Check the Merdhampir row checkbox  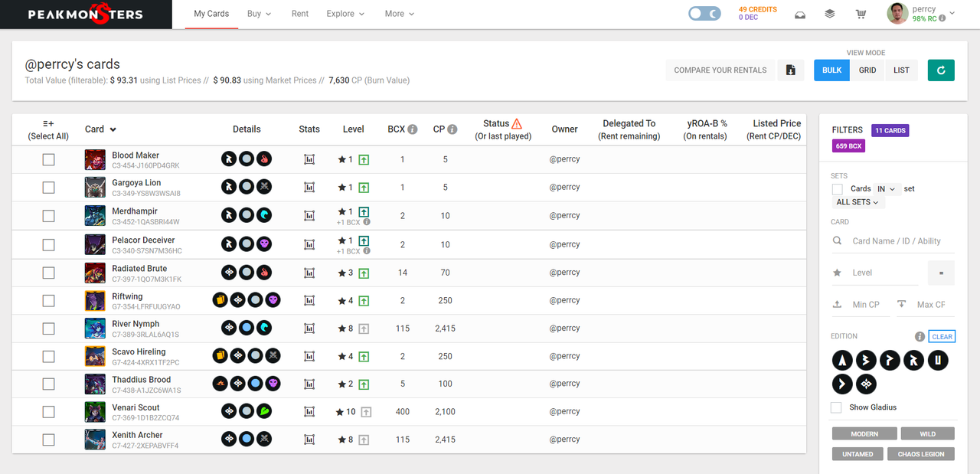pos(48,216)
